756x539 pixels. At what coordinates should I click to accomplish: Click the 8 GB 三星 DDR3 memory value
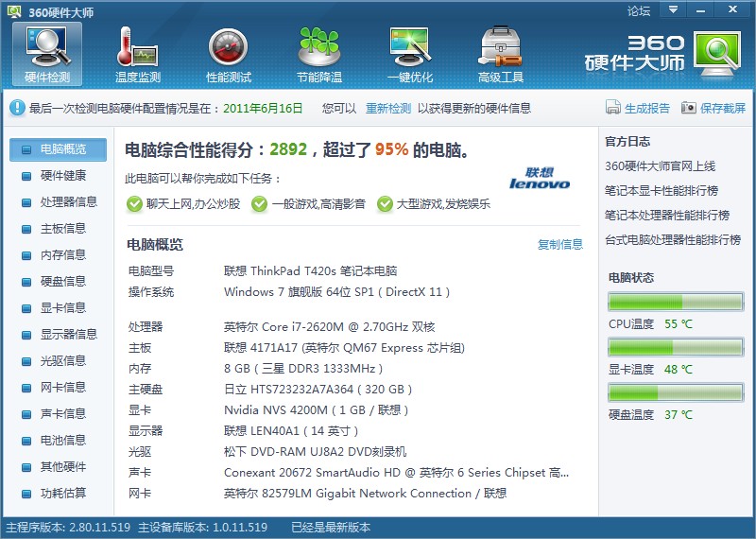303,369
